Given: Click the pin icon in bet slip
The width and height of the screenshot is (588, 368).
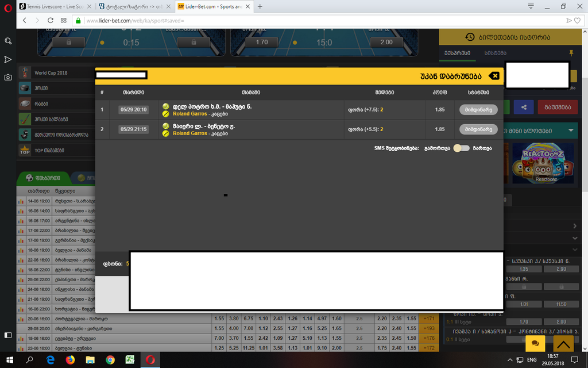Looking at the screenshot, I should (x=571, y=53).
